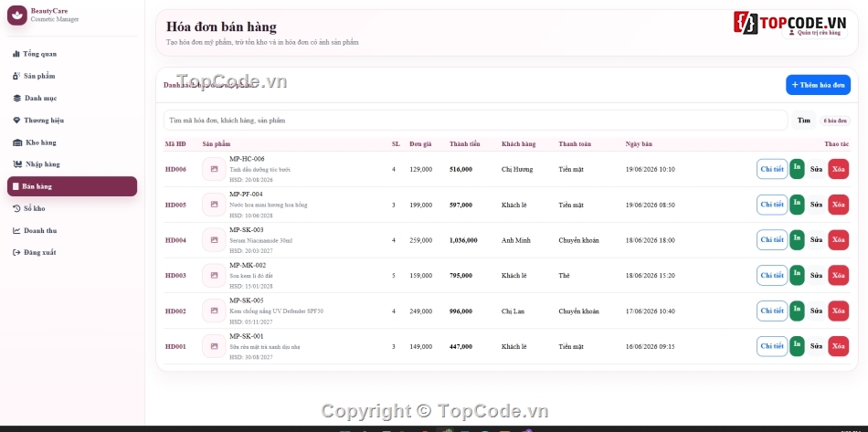Viewport: 868px width, 432px height.
Task: Click Ngày bán column header
Action: tap(639, 143)
